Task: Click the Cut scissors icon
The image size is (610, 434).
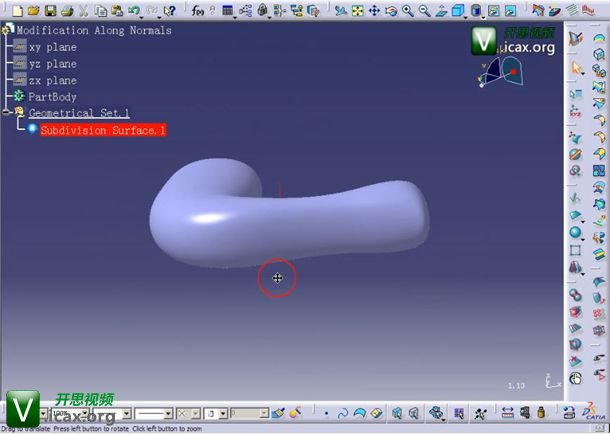Action: 84,10
